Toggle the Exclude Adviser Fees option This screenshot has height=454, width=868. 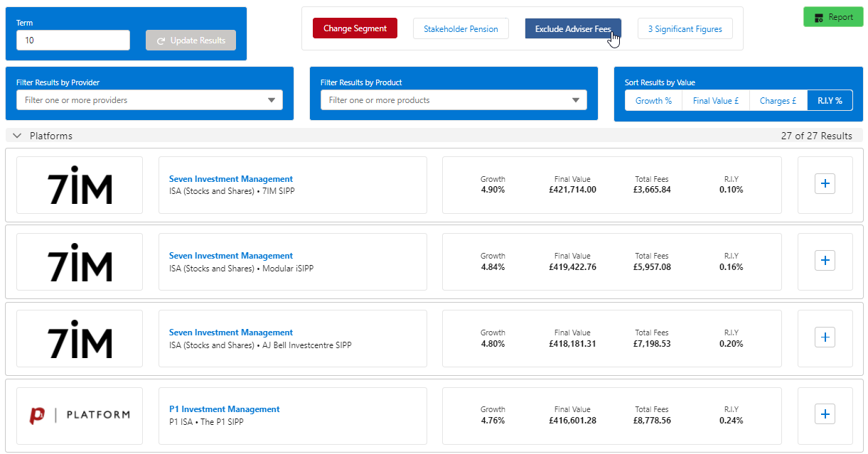(573, 29)
